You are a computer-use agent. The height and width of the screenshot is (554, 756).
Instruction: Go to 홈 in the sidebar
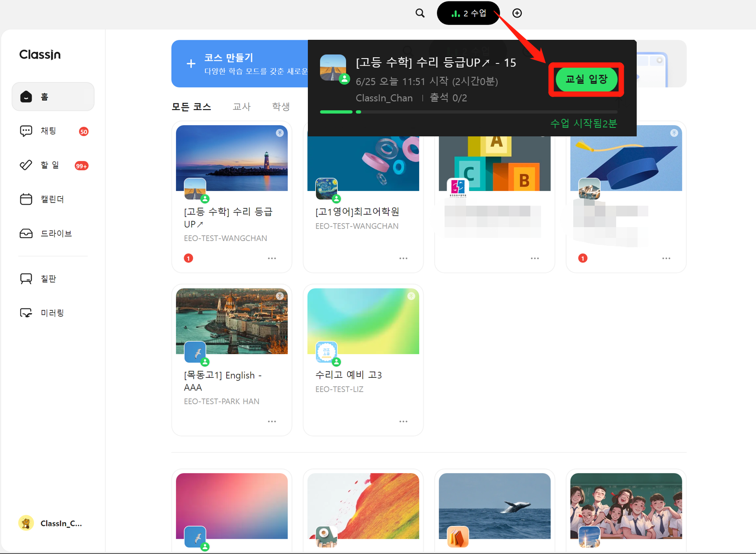(53, 97)
